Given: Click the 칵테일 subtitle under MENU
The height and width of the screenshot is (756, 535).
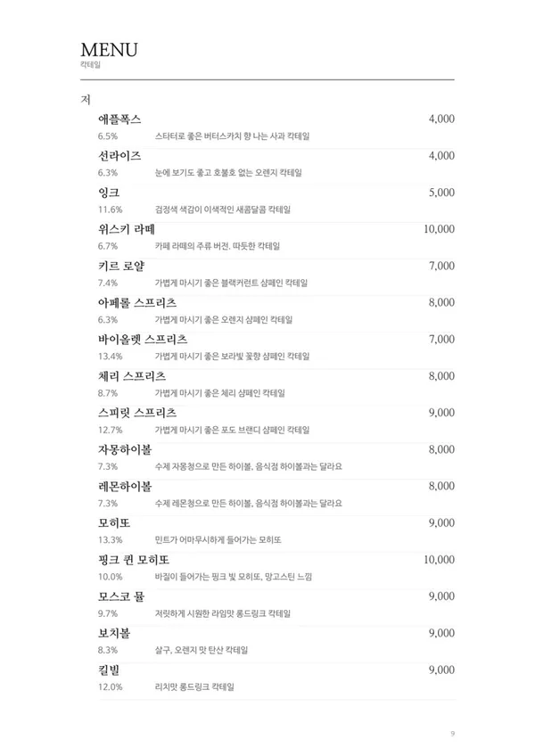Looking at the screenshot, I should click(90, 64).
